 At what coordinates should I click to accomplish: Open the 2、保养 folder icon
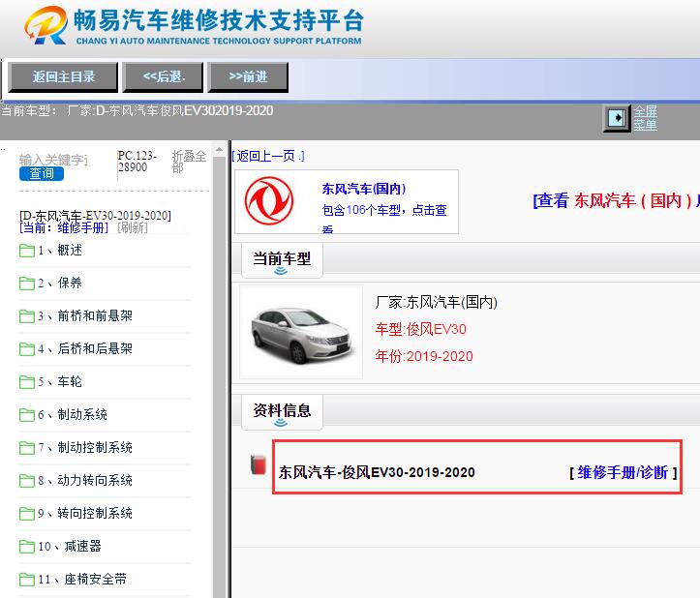click(27, 284)
